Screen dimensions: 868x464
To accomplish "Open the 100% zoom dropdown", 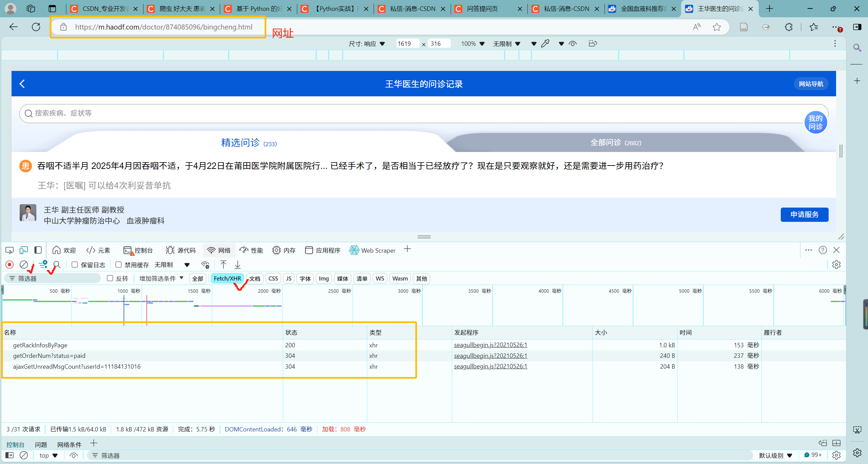I will [x=473, y=44].
